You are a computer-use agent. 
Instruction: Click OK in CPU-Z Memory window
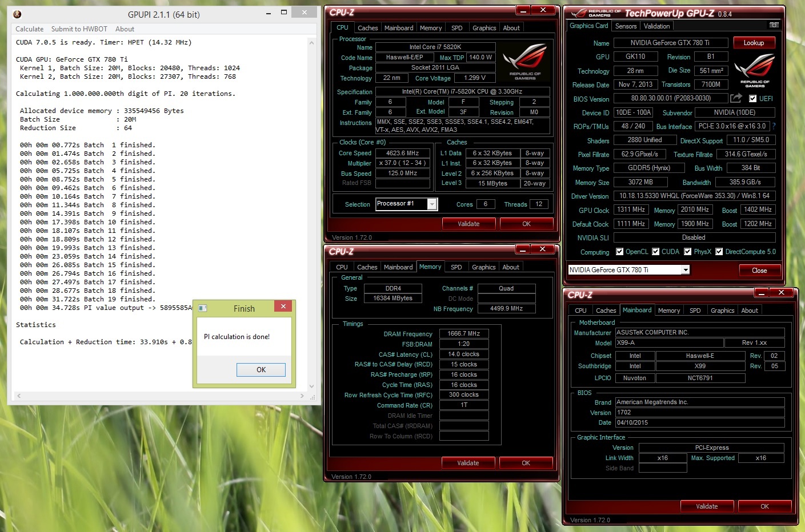pyautogui.click(x=526, y=463)
